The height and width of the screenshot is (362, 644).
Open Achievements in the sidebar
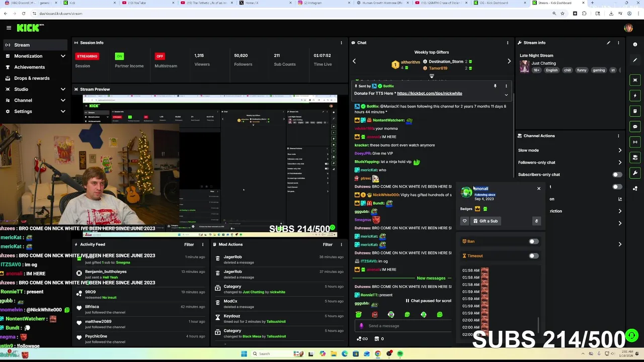[x=34, y=67]
